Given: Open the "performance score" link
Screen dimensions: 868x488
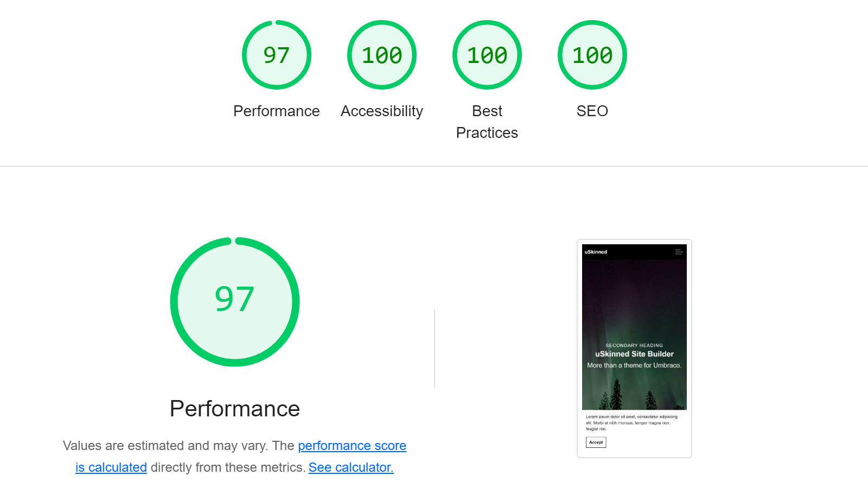Looking at the screenshot, I should [x=352, y=446].
